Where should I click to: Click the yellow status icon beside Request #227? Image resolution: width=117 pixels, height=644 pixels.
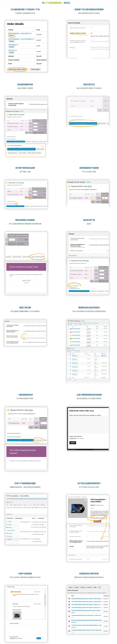click(7, 183)
